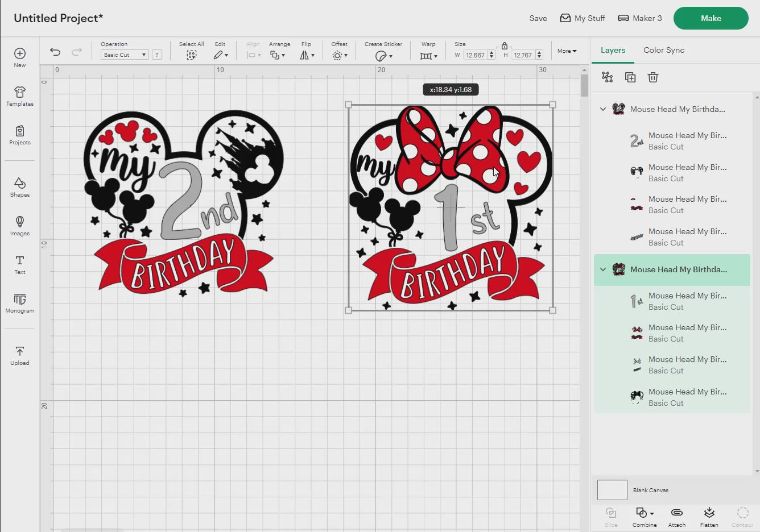This screenshot has height=532, width=760.
Task: Open the Flip menu icon
Action: 307,55
